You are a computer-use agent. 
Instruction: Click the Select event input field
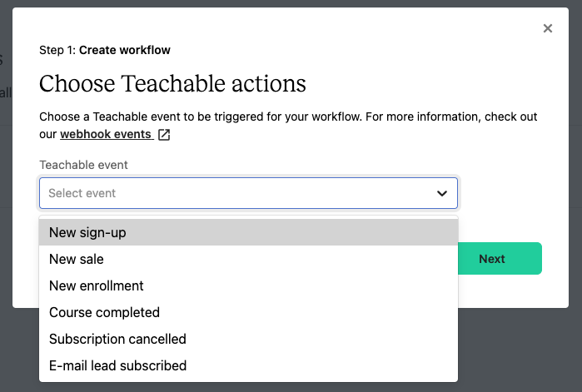click(248, 193)
